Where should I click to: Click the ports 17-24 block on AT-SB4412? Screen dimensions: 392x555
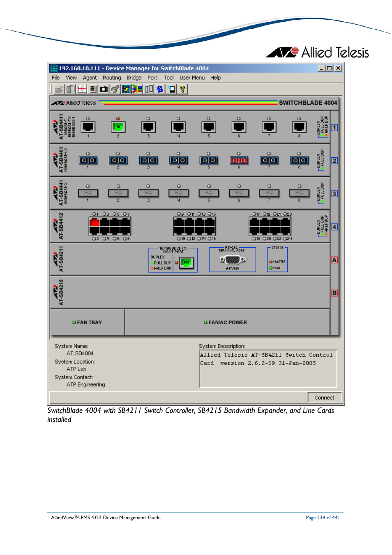pos(270,226)
